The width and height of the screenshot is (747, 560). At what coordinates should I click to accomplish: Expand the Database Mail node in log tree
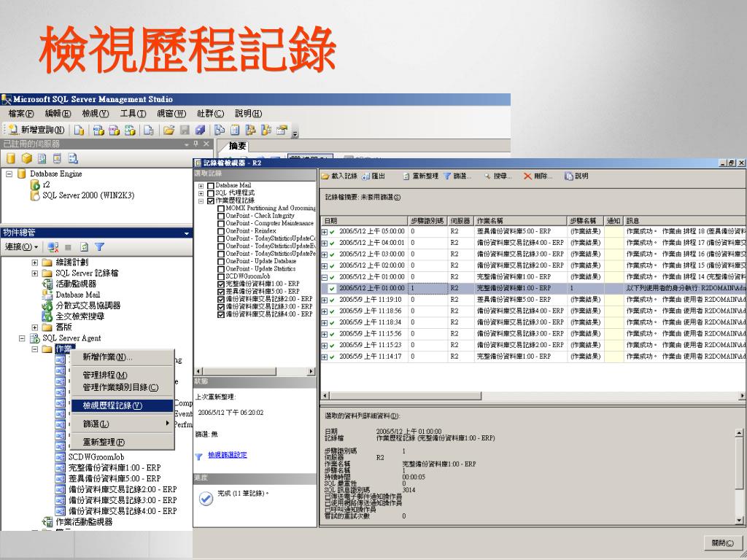point(201,186)
